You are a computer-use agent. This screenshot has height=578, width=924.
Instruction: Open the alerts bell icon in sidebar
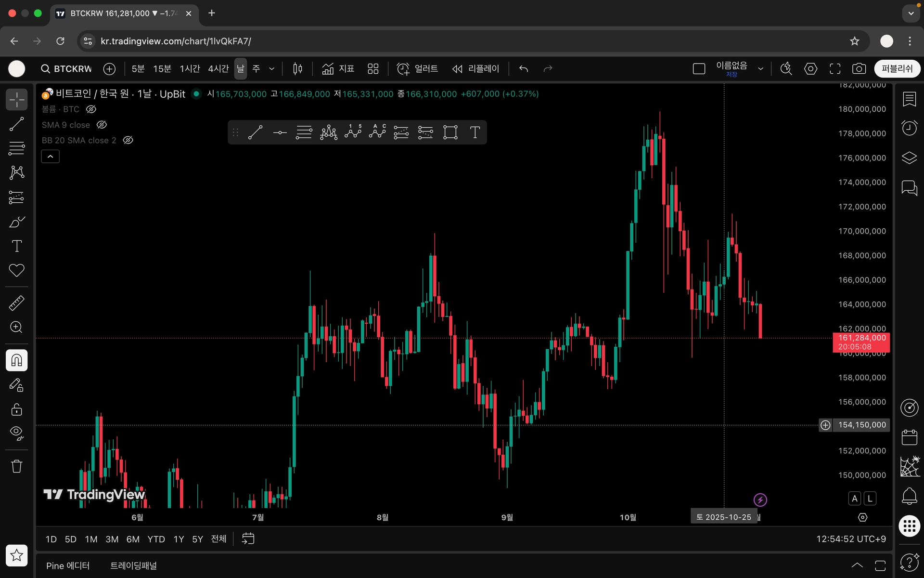click(909, 496)
